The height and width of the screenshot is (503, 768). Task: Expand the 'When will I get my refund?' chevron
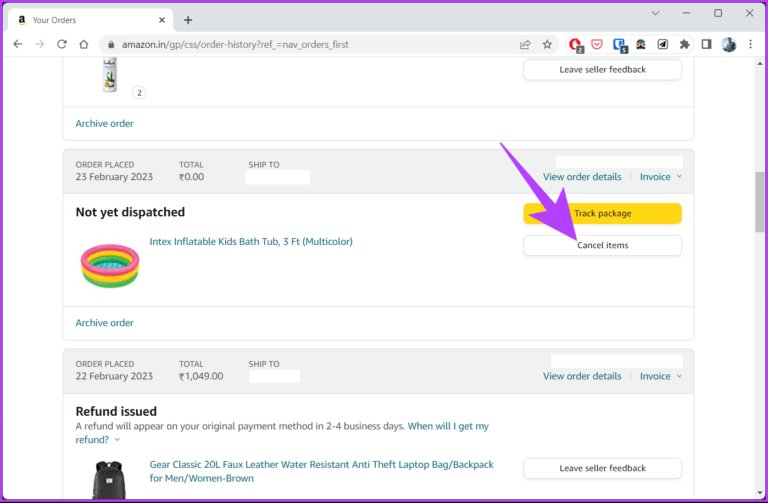[x=117, y=440]
